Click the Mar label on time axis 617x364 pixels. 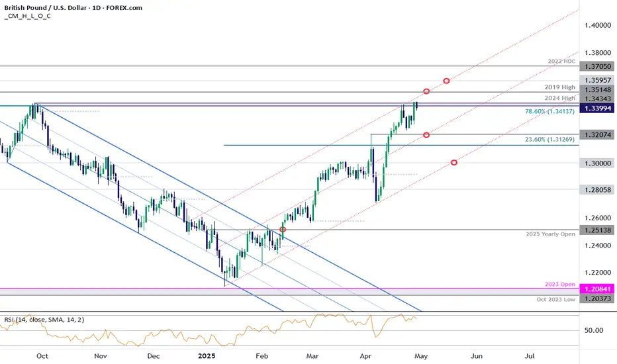point(312,356)
